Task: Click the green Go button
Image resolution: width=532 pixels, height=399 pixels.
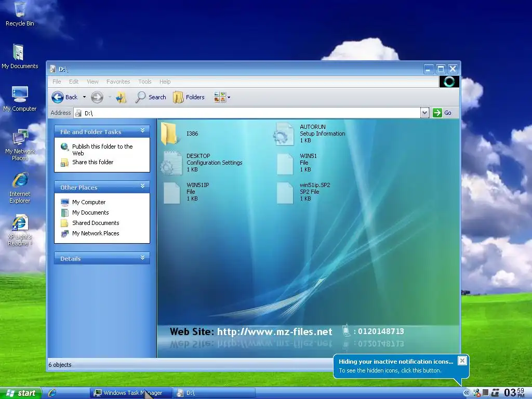Action: click(x=442, y=113)
